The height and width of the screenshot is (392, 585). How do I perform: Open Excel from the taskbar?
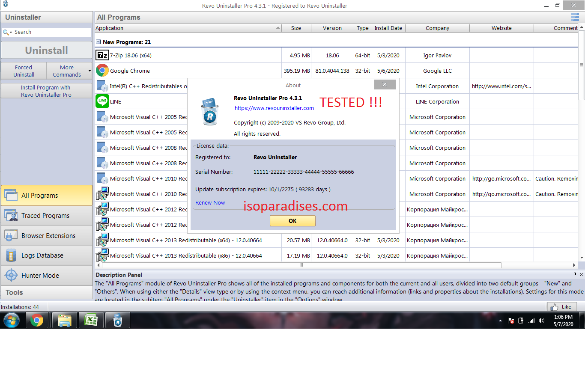coord(91,320)
